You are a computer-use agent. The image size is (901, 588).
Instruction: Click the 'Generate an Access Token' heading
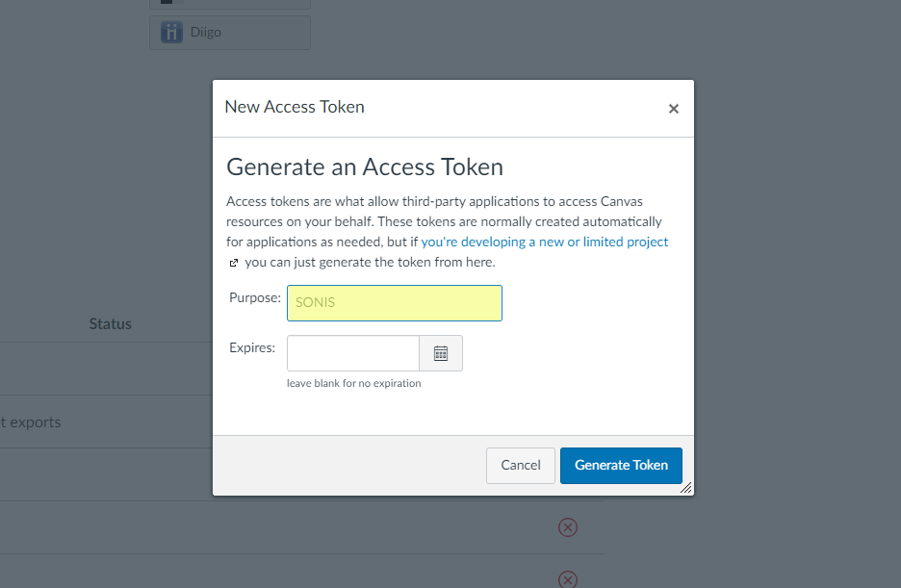pyautogui.click(x=365, y=166)
